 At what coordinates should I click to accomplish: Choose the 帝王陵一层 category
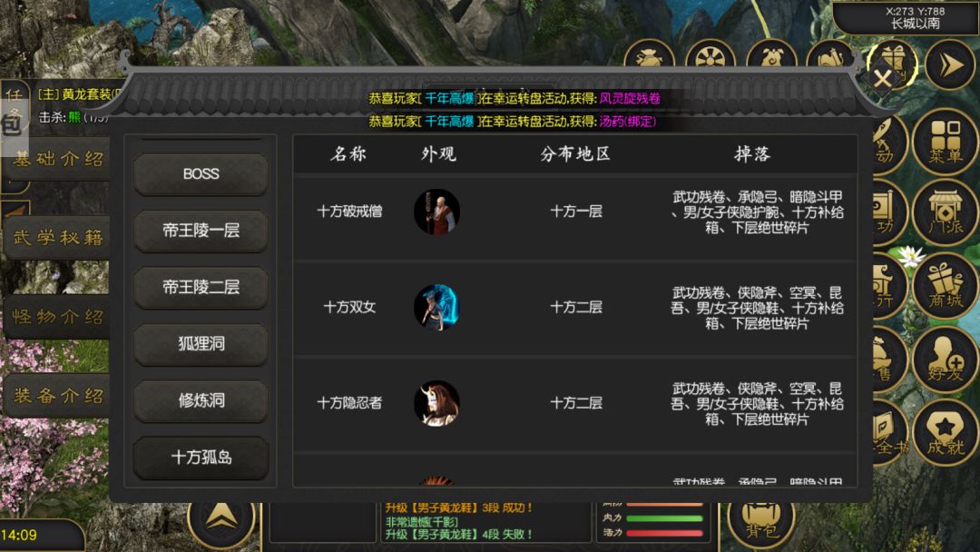[x=201, y=230]
